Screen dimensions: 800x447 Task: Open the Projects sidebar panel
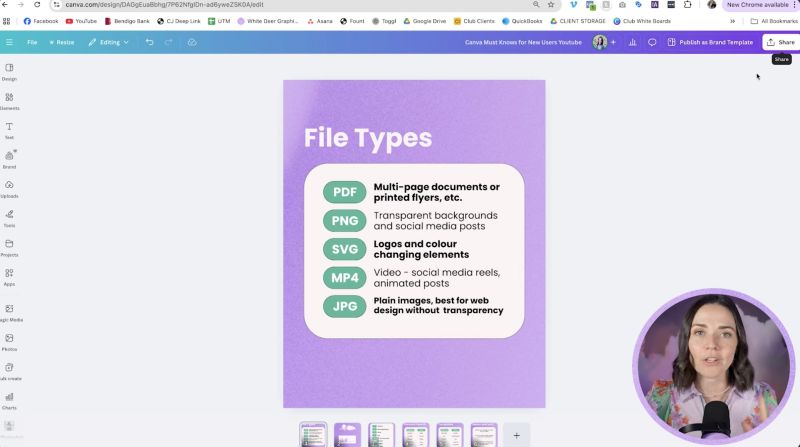pos(9,248)
